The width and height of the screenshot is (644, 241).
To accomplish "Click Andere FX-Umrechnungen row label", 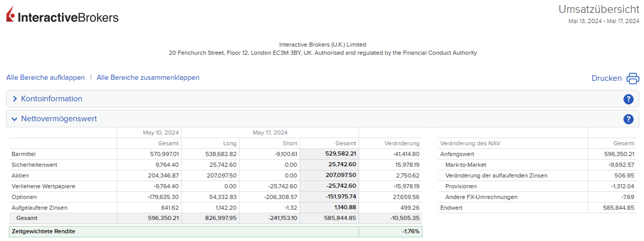I will (x=481, y=197).
